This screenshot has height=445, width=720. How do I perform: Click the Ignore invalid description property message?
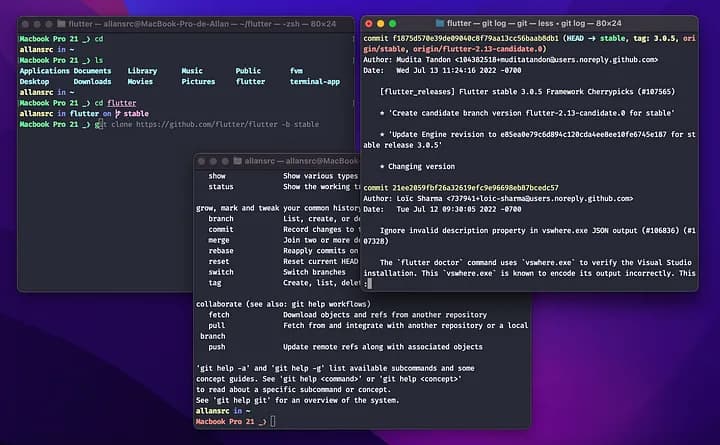click(529, 236)
